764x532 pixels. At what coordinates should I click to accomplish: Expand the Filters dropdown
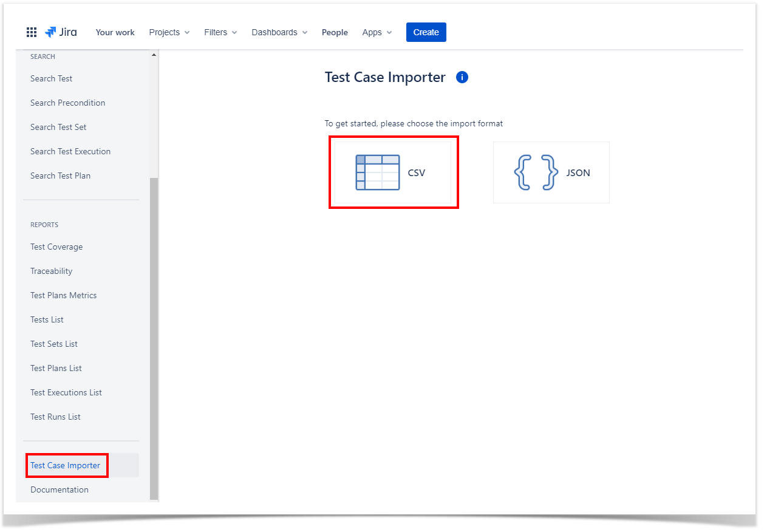click(220, 32)
